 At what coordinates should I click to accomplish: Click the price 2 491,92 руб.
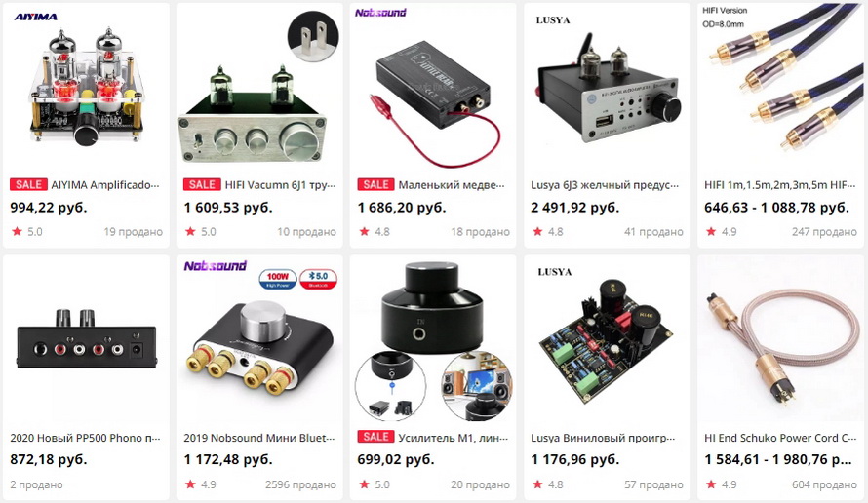[575, 208]
